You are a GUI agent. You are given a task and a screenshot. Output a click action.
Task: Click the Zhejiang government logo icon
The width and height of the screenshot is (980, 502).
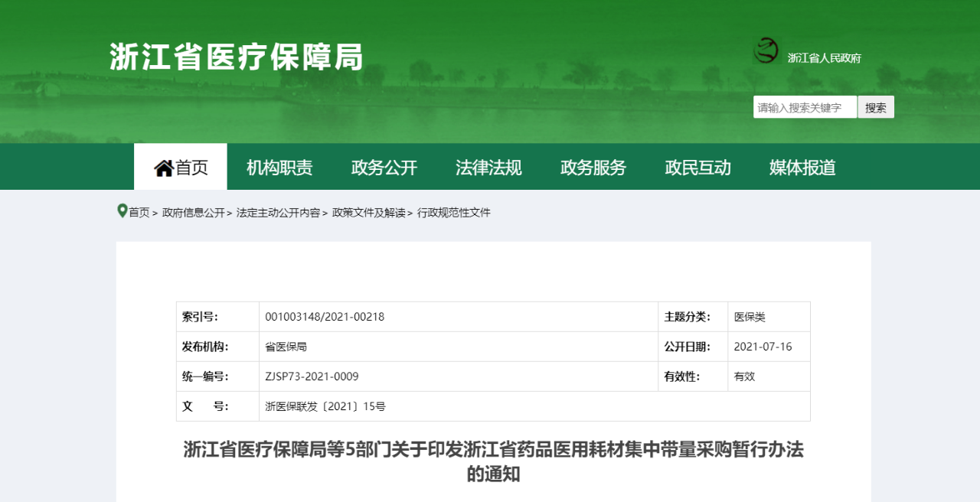click(x=766, y=51)
